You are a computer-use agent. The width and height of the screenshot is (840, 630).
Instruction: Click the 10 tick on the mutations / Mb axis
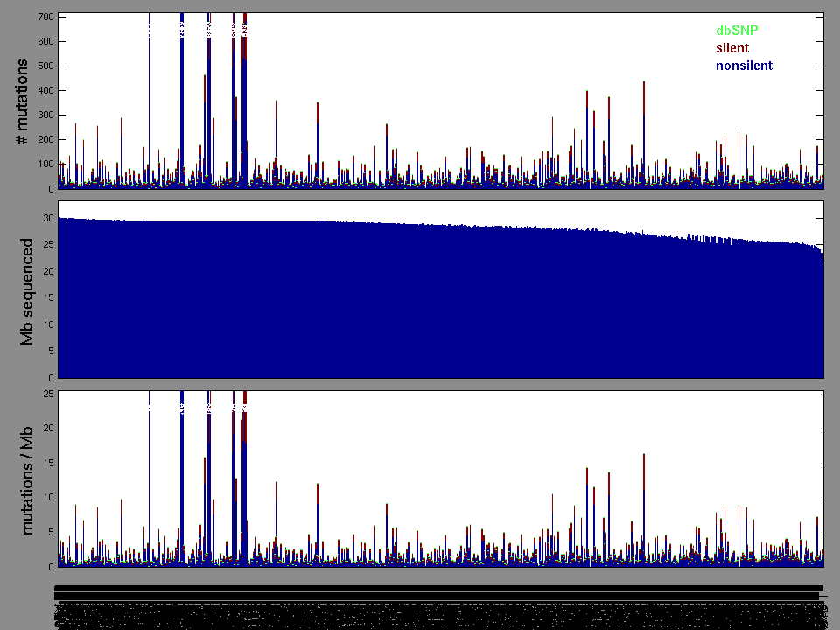click(x=47, y=497)
